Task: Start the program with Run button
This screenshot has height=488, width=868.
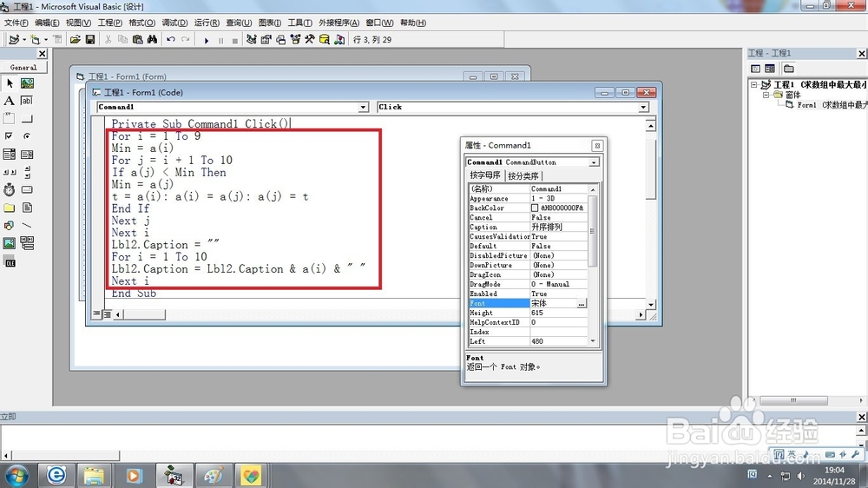Action: 206,40
